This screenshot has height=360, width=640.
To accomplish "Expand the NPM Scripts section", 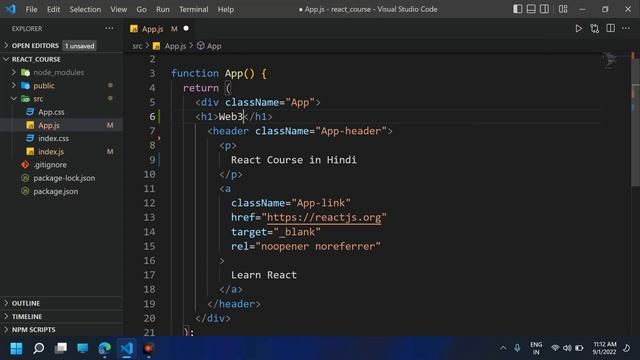I will (x=33, y=329).
